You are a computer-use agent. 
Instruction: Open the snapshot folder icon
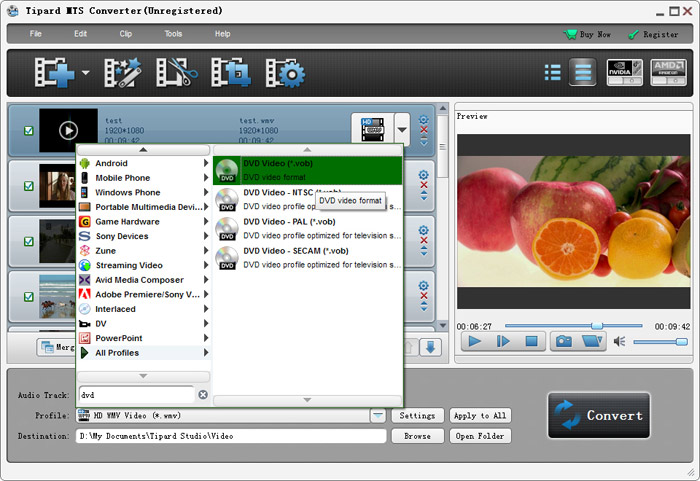pos(592,342)
